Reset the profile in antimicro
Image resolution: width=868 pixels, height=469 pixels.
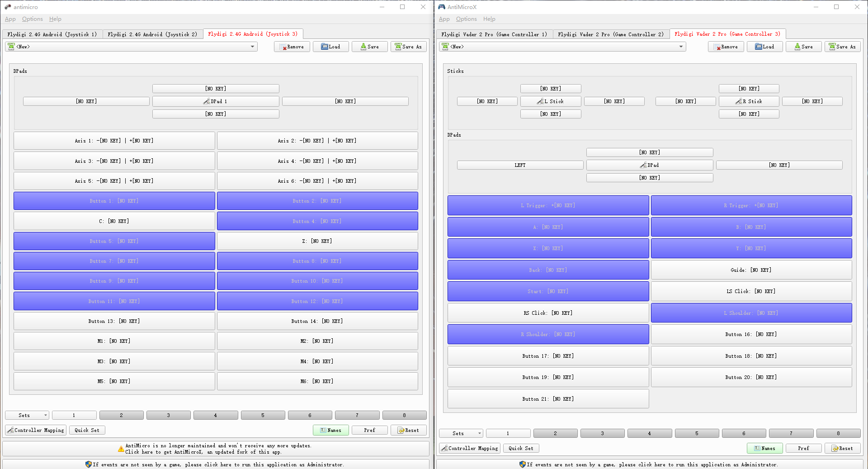[x=408, y=430]
